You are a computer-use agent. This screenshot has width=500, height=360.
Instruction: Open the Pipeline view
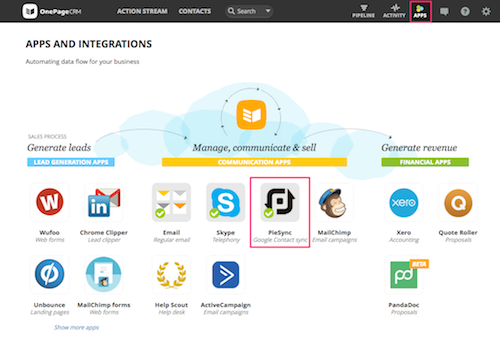click(363, 11)
